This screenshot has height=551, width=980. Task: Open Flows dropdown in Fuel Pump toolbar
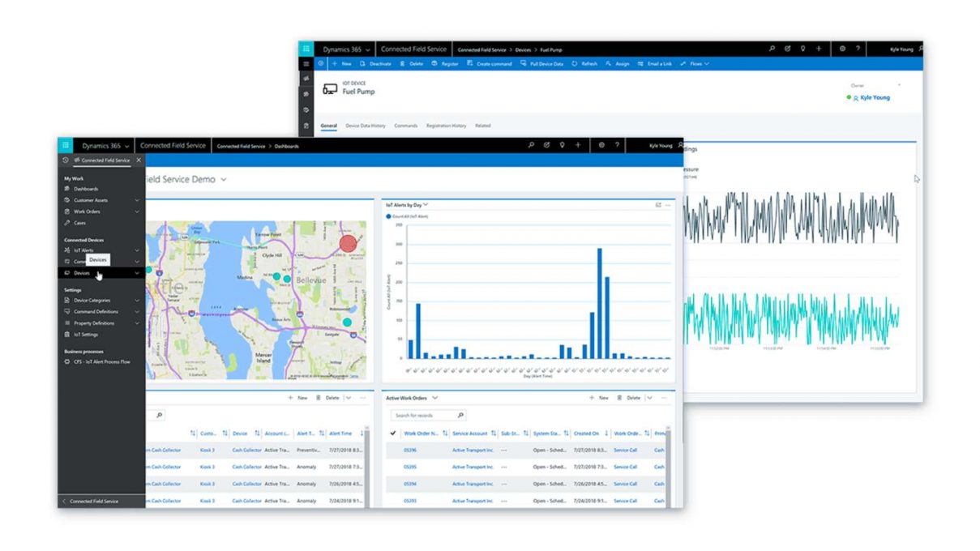coord(695,63)
